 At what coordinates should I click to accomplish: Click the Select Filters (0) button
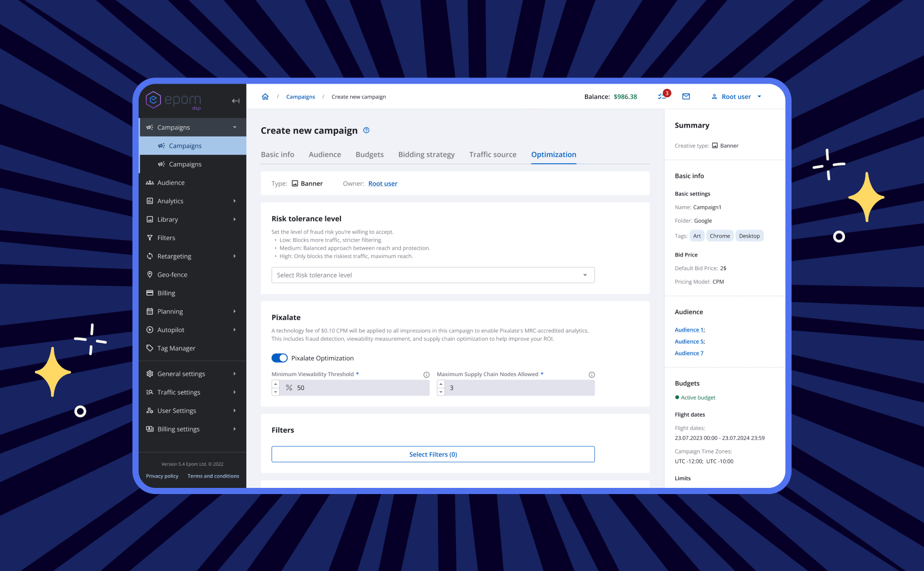click(433, 455)
